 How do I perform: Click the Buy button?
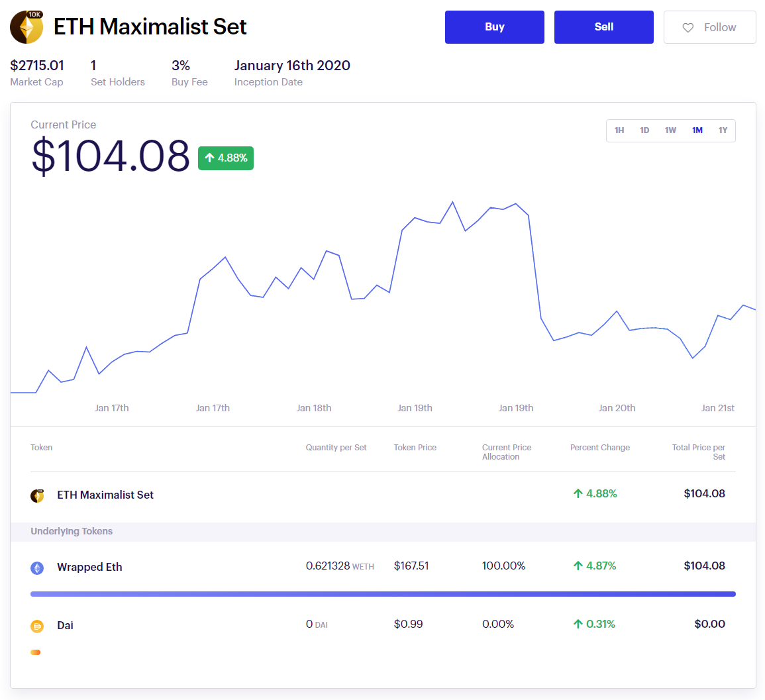(x=494, y=27)
